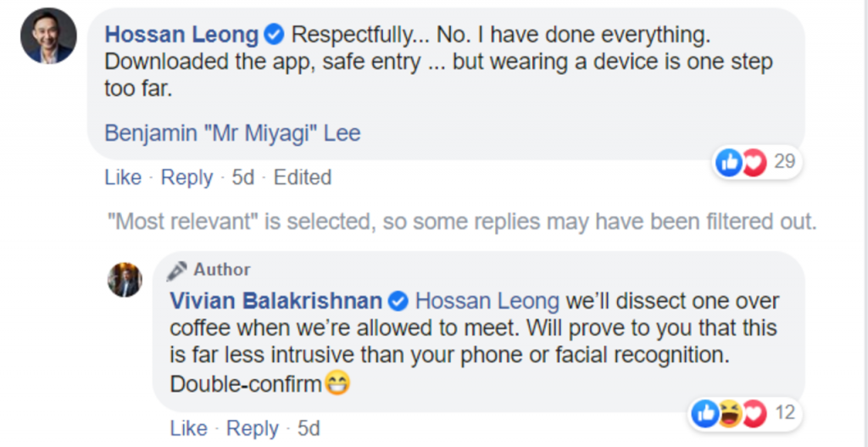
Task: View edit history via the Edited link
Action: click(x=303, y=177)
